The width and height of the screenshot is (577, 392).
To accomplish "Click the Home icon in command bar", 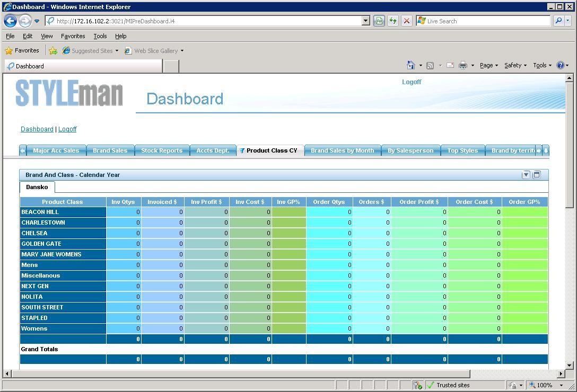I will coord(410,65).
